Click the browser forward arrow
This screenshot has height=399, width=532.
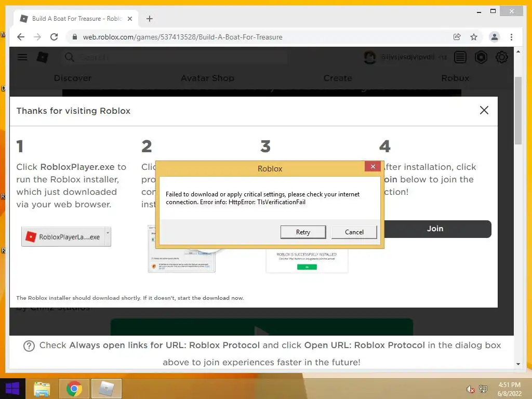(x=37, y=37)
